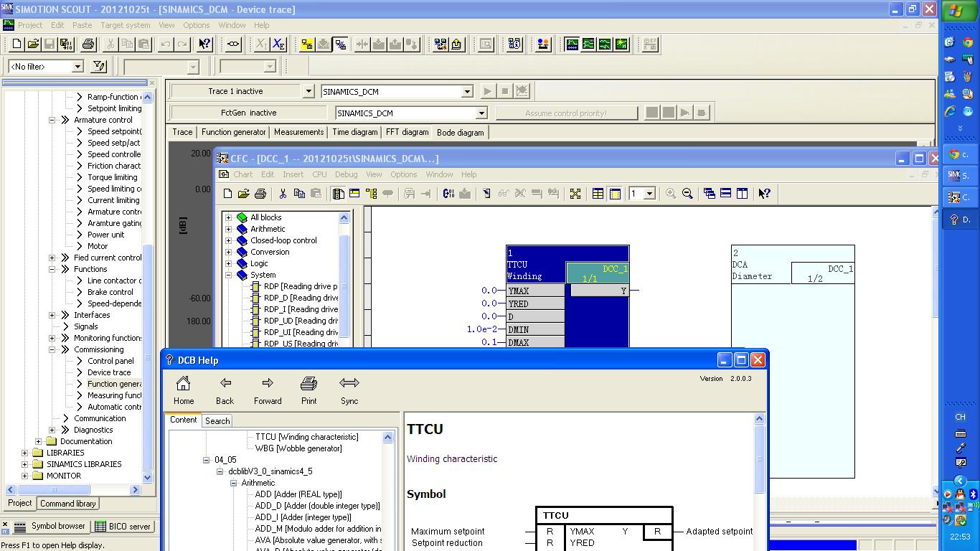980x551 pixels.
Task: Go Home in DCB Help
Action: 184,390
